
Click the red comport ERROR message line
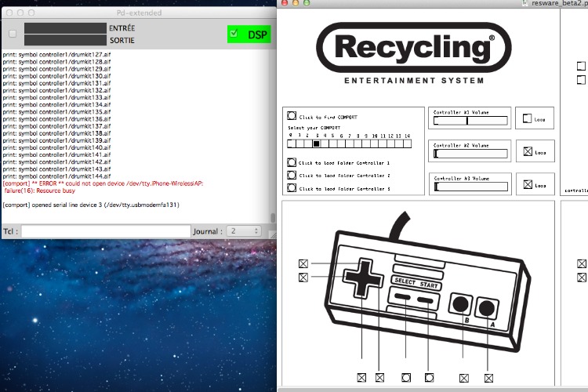point(103,183)
